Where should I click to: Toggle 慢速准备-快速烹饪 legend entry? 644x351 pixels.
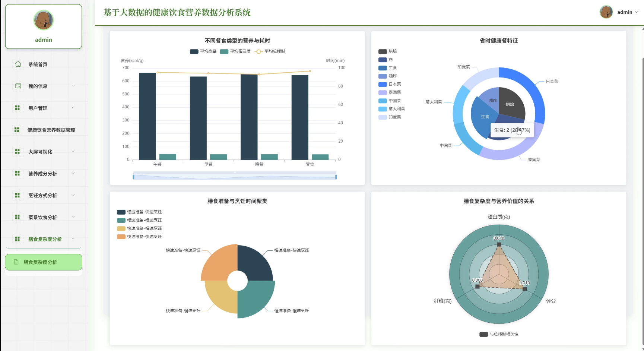pos(139,212)
